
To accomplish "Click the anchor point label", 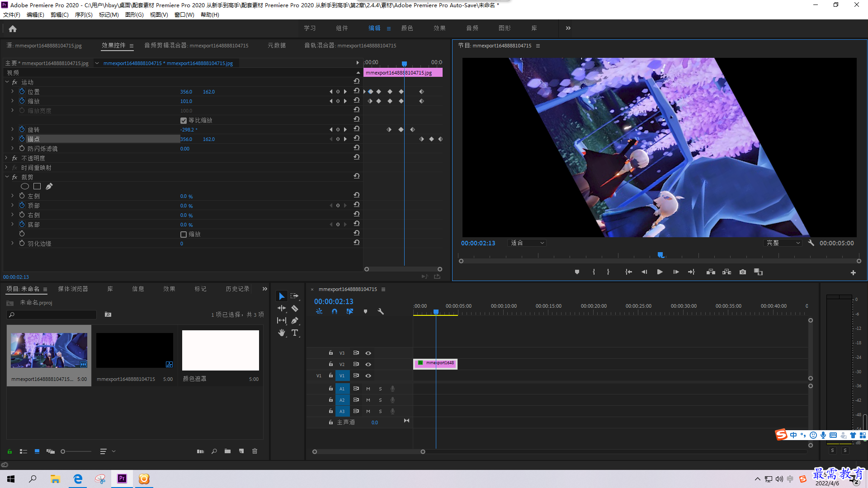I will tap(33, 139).
